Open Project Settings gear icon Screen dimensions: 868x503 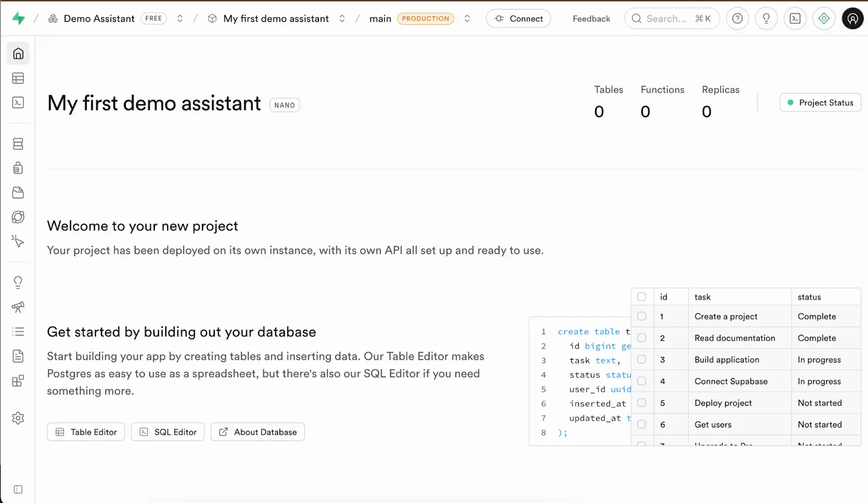click(x=18, y=418)
